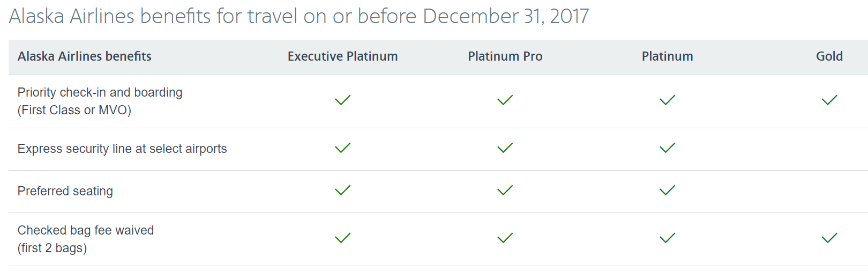
Task: Click the Alaska Airlines benefits page heading
Action: coord(298,17)
